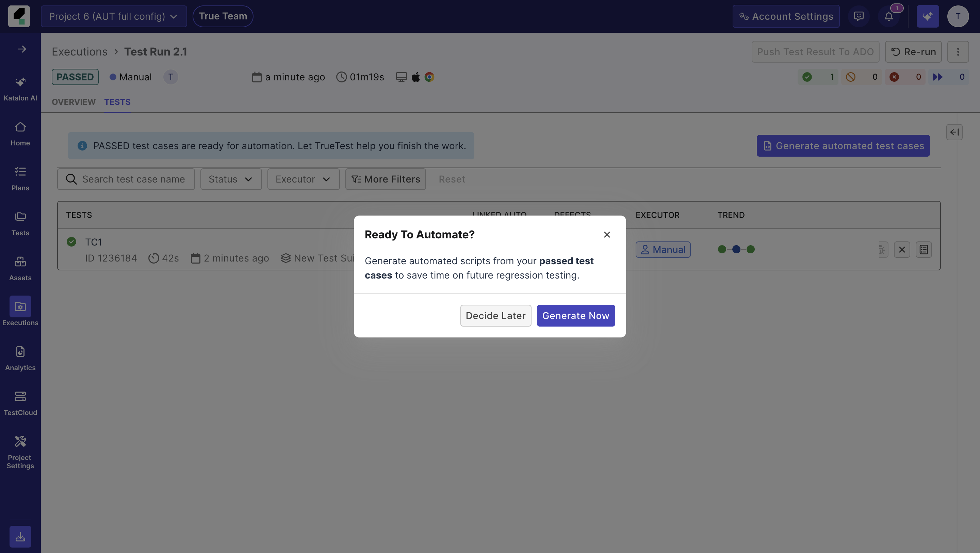Collapse the panel using the arrow icon
Viewport: 980px width, 553px height.
coord(954,132)
